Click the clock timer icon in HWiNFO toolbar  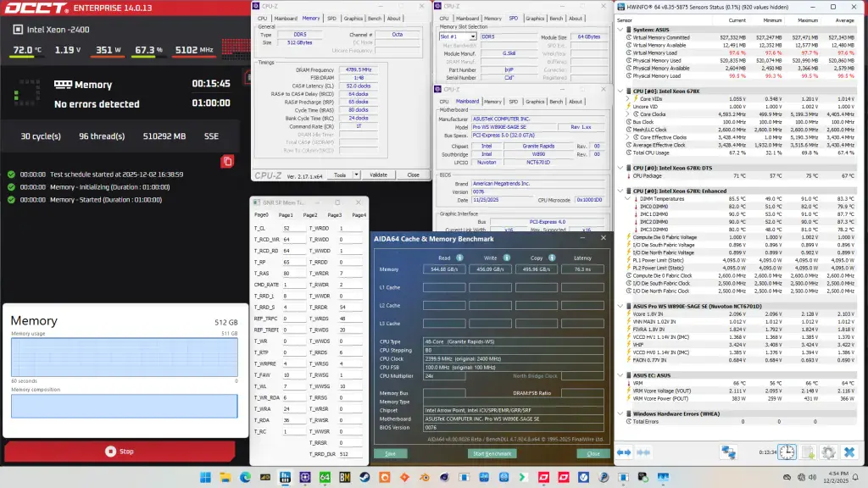coord(786,452)
